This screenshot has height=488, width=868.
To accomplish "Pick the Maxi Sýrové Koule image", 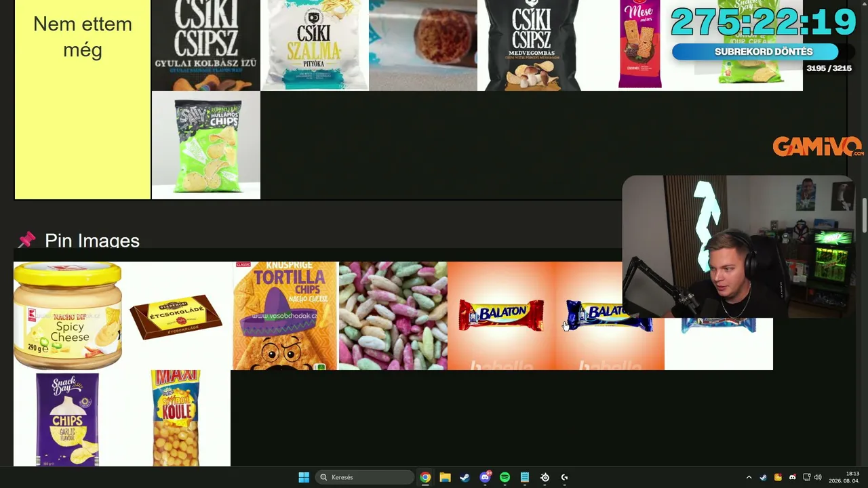I will [176, 418].
